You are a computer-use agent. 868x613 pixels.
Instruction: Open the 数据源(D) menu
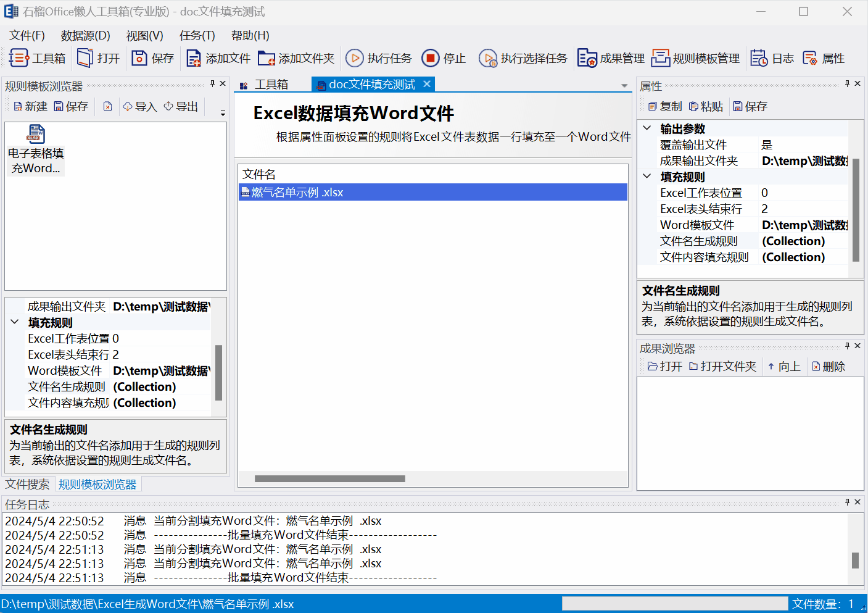85,36
